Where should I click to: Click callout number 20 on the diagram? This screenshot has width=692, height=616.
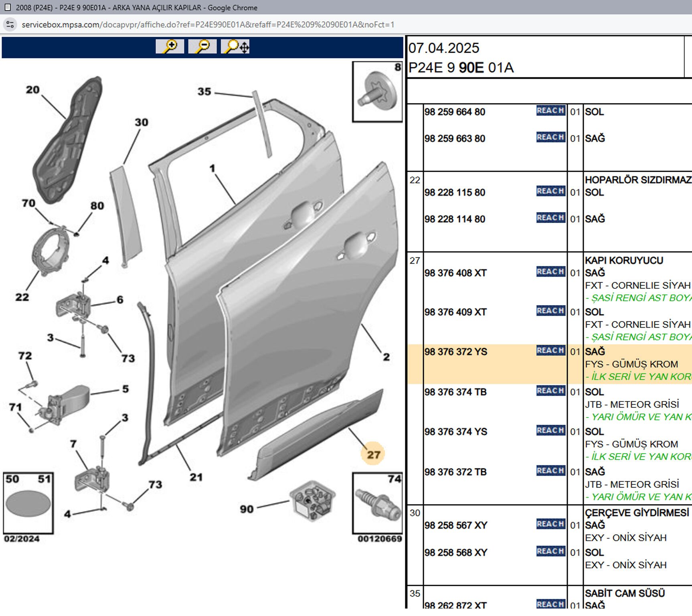click(x=33, y=90)
